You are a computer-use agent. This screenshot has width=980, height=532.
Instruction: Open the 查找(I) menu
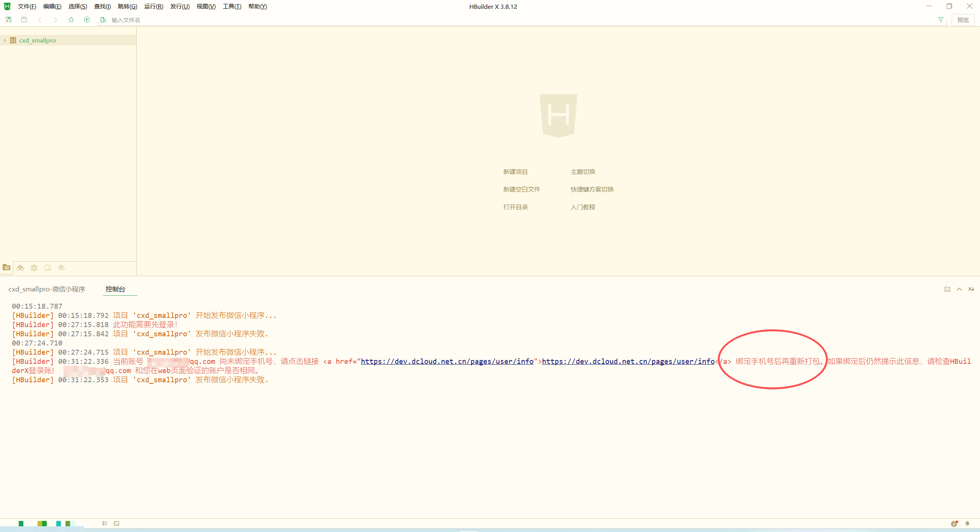103,7
